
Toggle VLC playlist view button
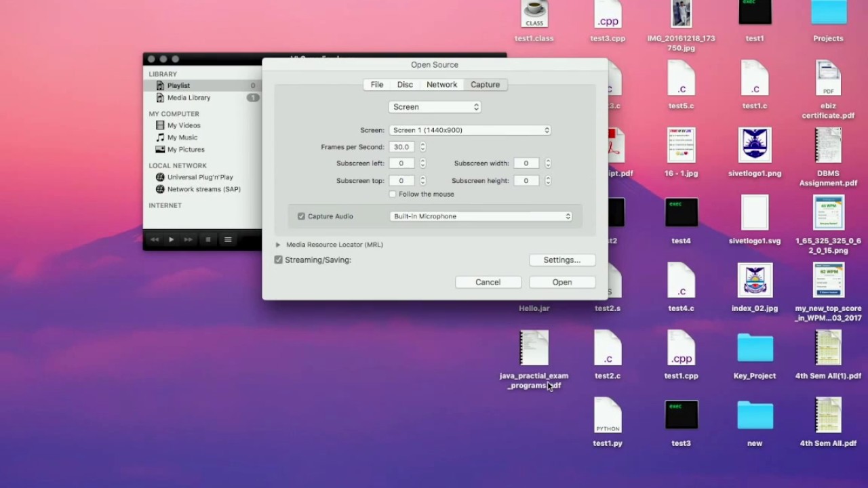coord(228,239)
